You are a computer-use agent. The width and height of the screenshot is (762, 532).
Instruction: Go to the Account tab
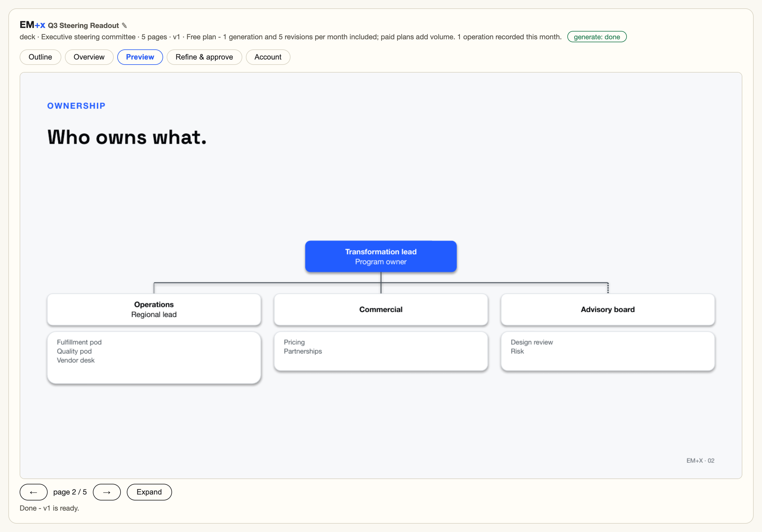(268, 57)
